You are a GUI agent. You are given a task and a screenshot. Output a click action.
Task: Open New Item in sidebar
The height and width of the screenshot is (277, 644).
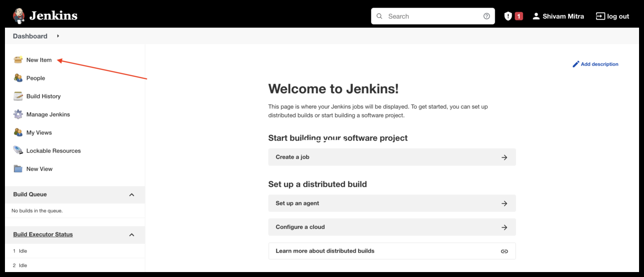pos(39,60)
